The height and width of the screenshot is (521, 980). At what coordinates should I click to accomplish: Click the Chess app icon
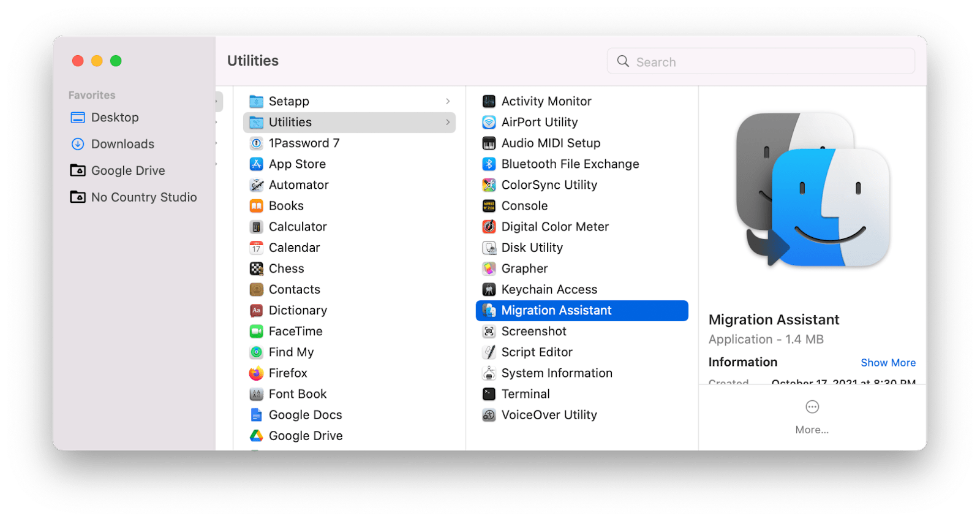coord(256,268)
